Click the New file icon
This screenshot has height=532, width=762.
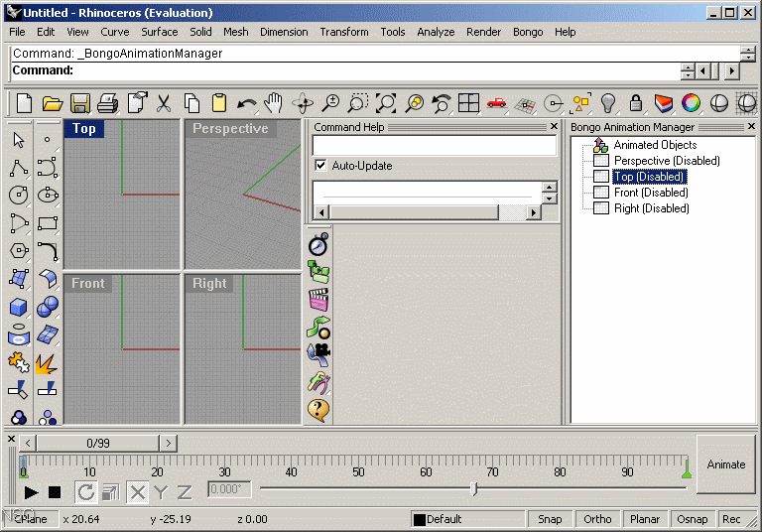(24, 103)
